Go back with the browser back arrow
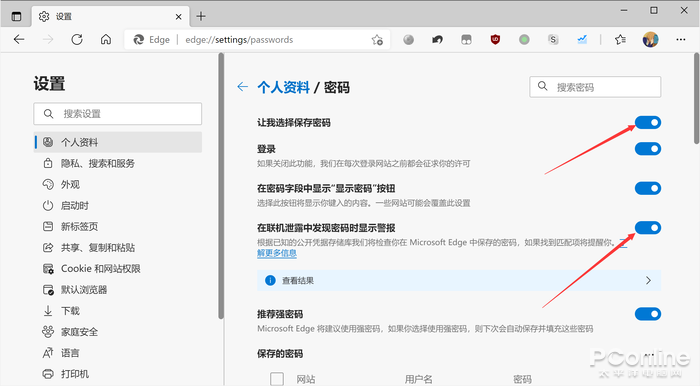 (19, 40)
